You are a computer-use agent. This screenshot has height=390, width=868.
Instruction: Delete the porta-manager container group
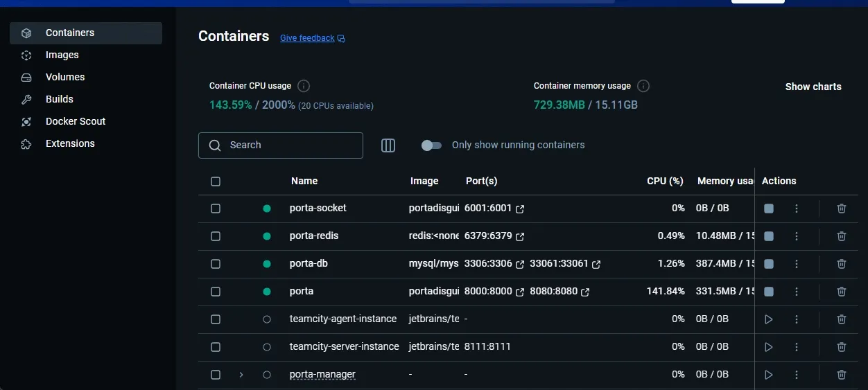842,375
